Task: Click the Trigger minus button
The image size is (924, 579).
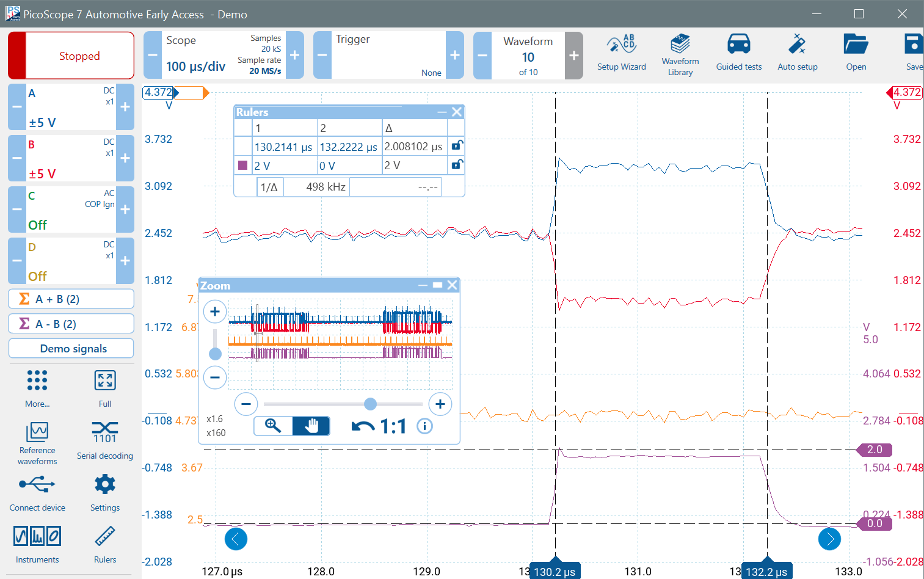Action: [x=322, y=55]
